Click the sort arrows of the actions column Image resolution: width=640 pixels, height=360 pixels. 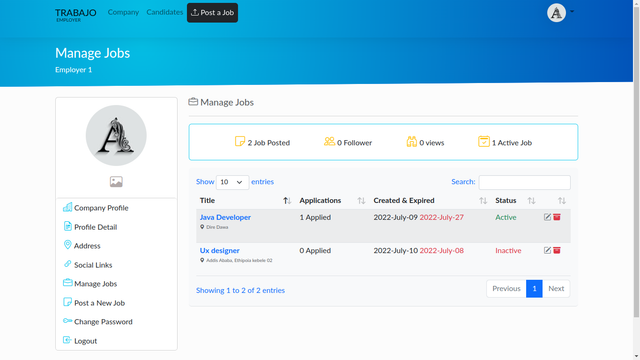[562, 201]
